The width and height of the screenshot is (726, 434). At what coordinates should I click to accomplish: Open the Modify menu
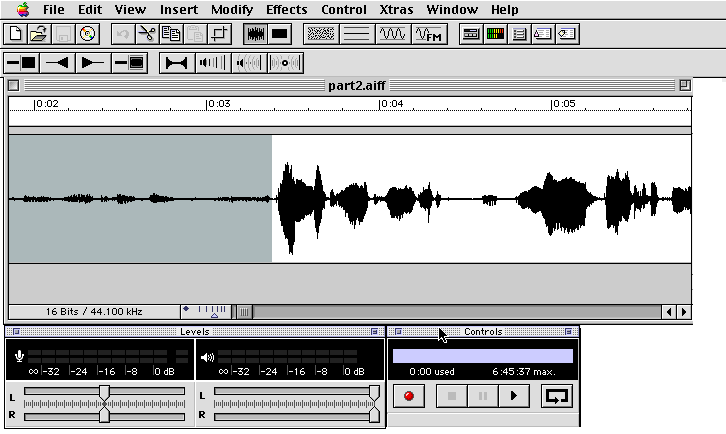232,9
